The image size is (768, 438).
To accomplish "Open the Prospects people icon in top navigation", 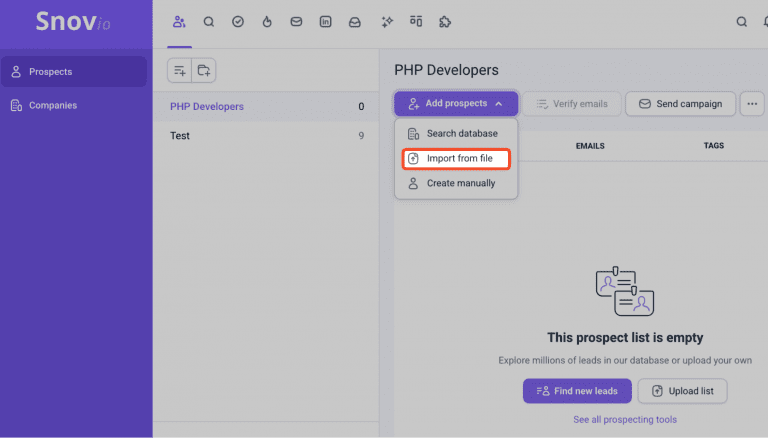I will [179, 22].
